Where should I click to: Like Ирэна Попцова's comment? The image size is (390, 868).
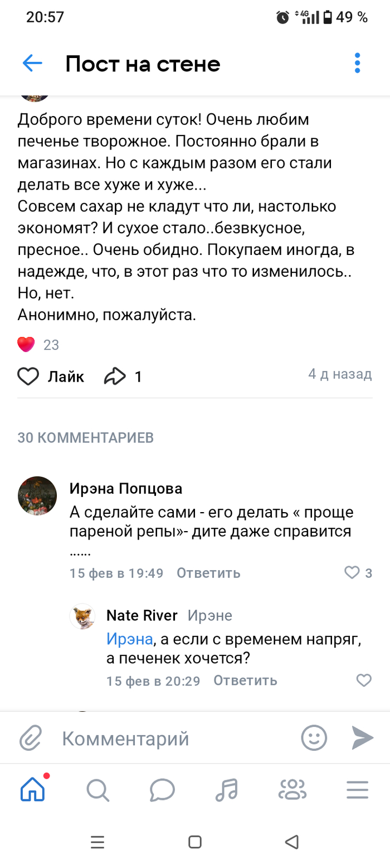click(353, 572)
